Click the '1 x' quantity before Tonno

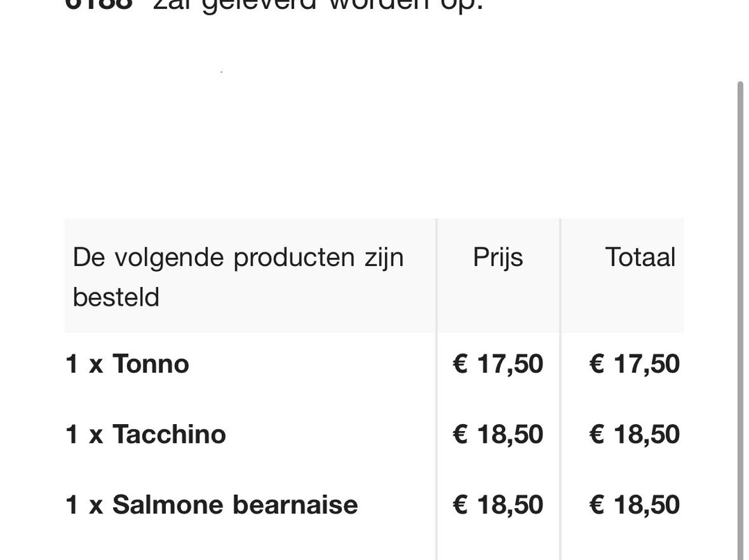tap(84, 364)
